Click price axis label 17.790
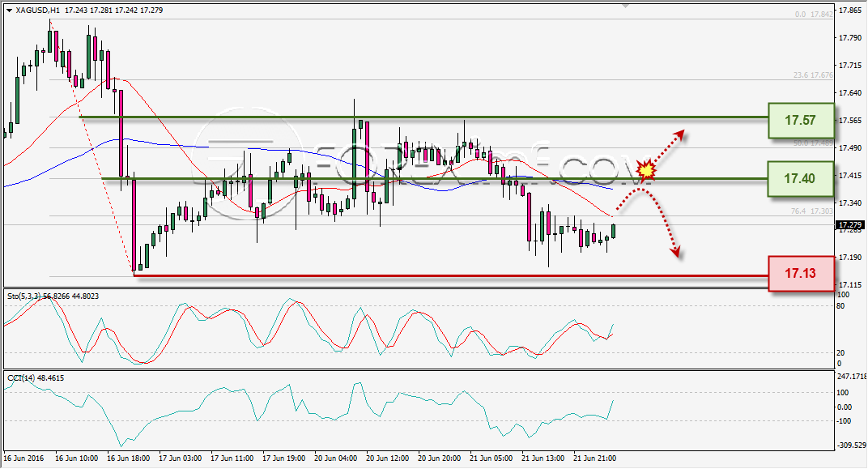Screen dimensions: 868x469 click(x=850, y=38)
